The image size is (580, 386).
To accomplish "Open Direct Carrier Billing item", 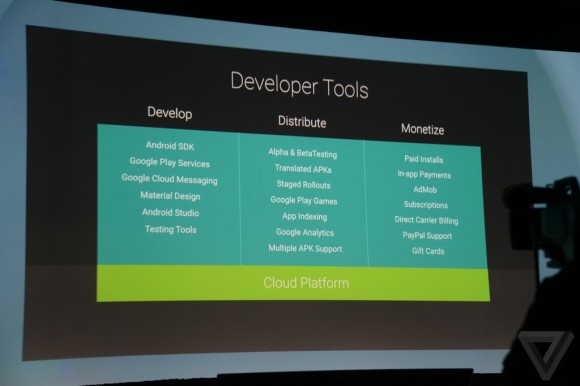I will (426, 220).
